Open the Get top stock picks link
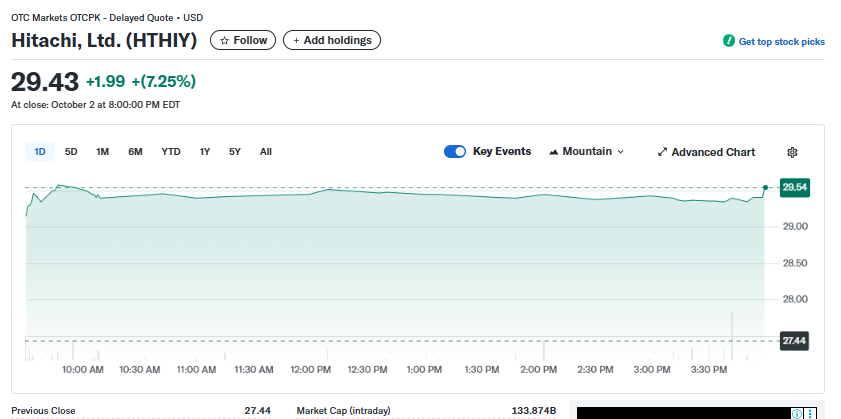This screenshot has height=419, width=841. 781,41
